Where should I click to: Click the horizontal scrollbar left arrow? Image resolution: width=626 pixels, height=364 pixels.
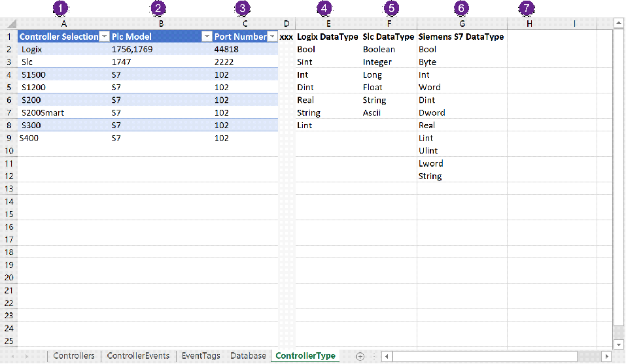[387, 356]
